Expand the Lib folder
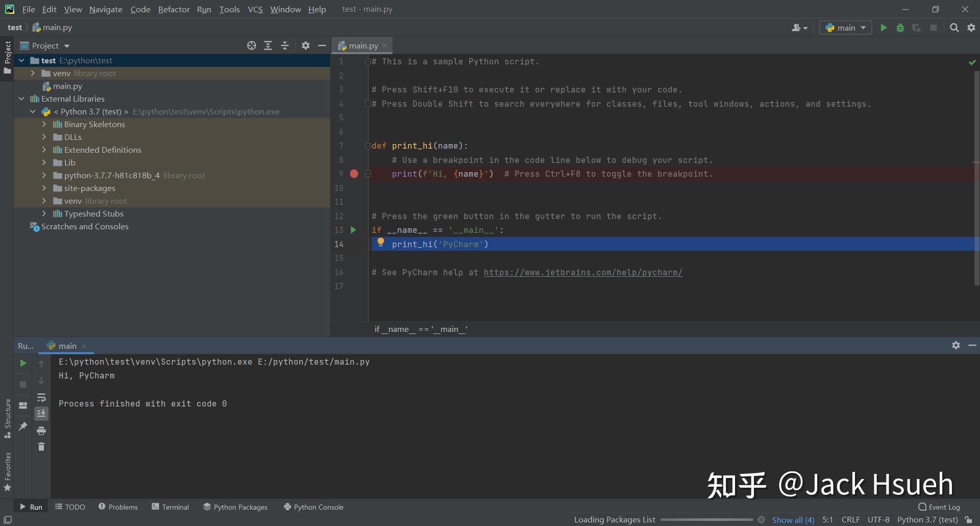Viewport: 980px width, 526px height. click(44, 162)
